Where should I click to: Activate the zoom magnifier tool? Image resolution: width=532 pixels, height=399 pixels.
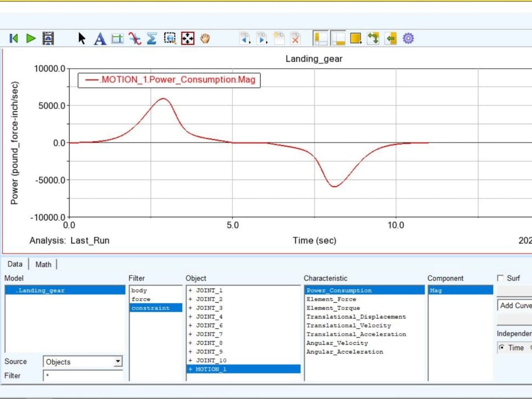170,38
